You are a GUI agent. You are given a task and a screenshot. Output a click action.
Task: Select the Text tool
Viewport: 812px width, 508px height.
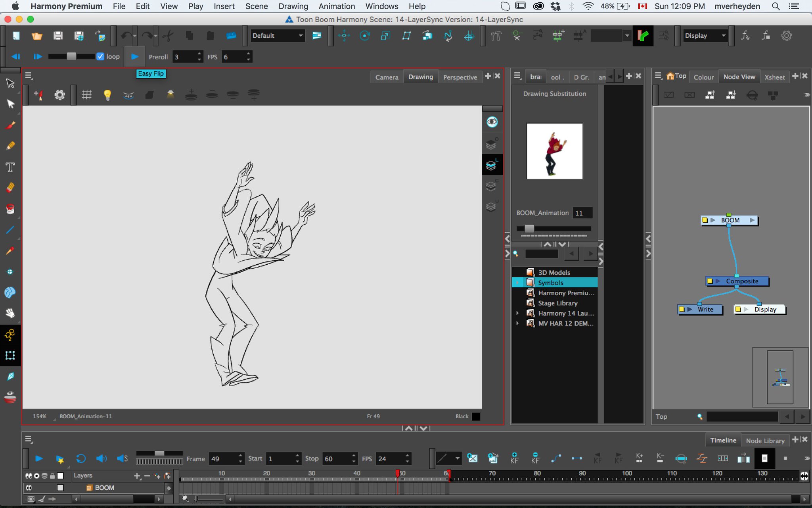click(x=10, y=167)
